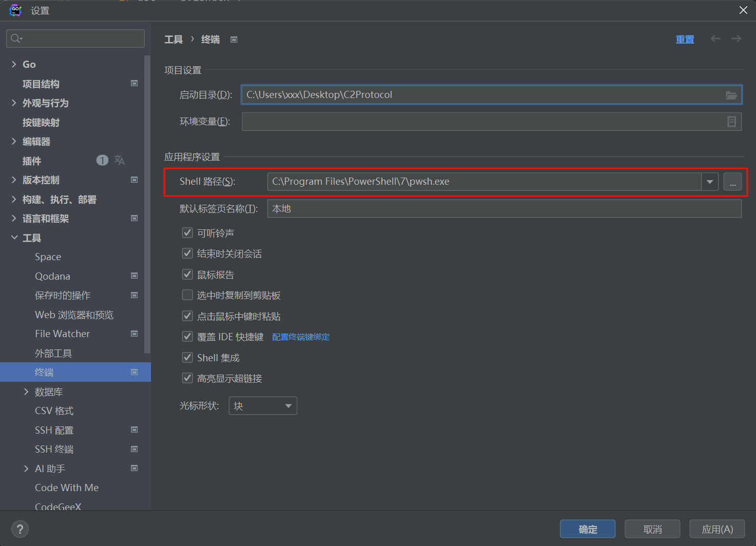Click translation icon beside 插件
The height and width of the screenshot is (546, 756).
(120, 160)
